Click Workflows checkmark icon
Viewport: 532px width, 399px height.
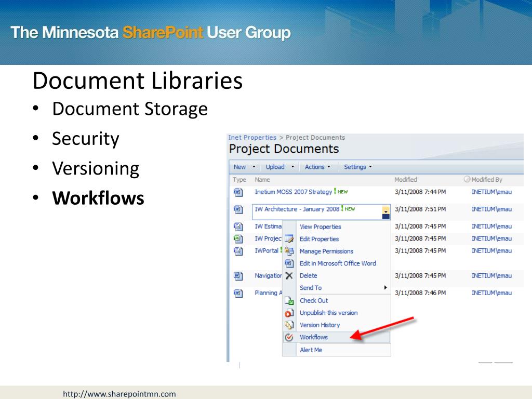[x=289, y=337]
